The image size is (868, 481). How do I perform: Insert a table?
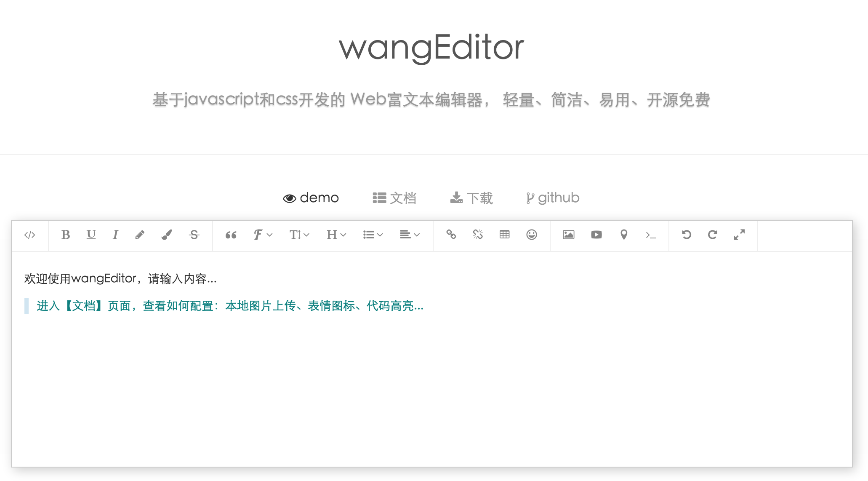tap(504, 235)
